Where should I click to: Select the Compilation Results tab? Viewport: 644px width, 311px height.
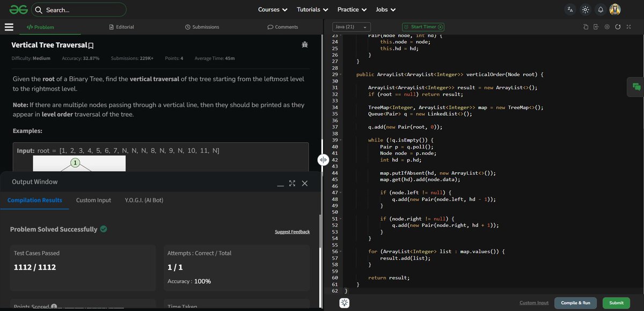(x=35, y=200)
